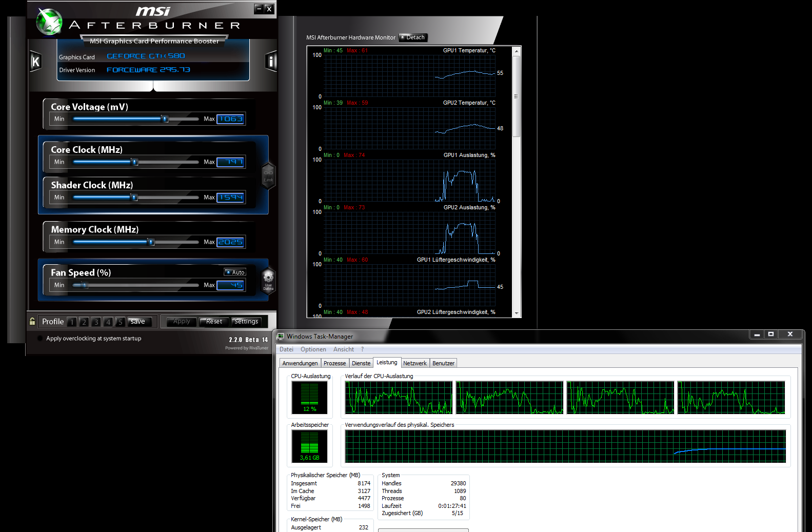Click the Hardware Monitor scrollbar up arrow
This screenshot has width=812, height=532.
click(517, 51)
